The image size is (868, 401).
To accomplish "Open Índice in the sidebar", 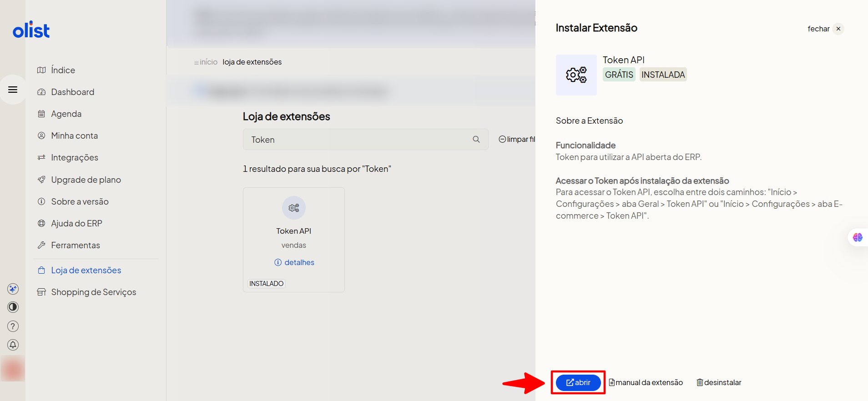I will 63,70.
